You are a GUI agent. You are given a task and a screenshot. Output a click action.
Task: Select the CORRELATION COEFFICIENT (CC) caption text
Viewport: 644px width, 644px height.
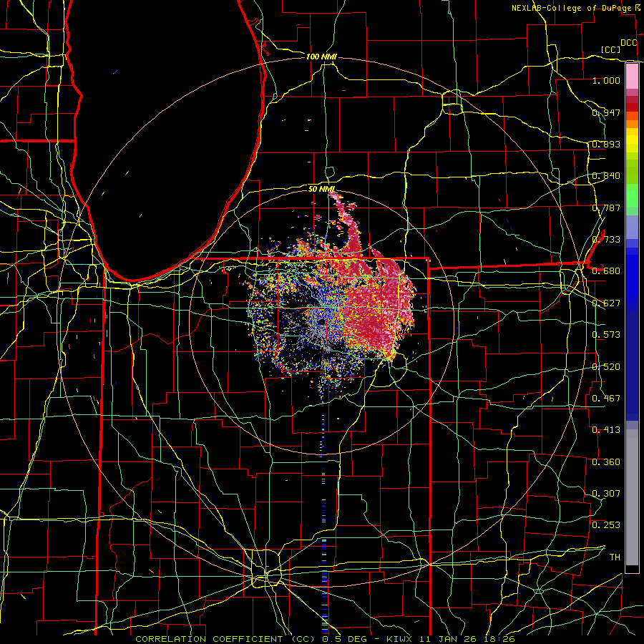coord(225,639)
